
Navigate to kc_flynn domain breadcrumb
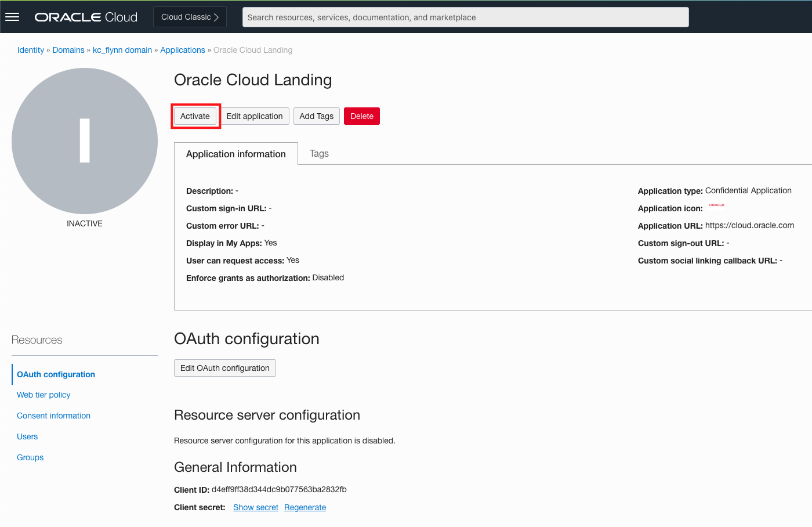click(x=122, y=50)
